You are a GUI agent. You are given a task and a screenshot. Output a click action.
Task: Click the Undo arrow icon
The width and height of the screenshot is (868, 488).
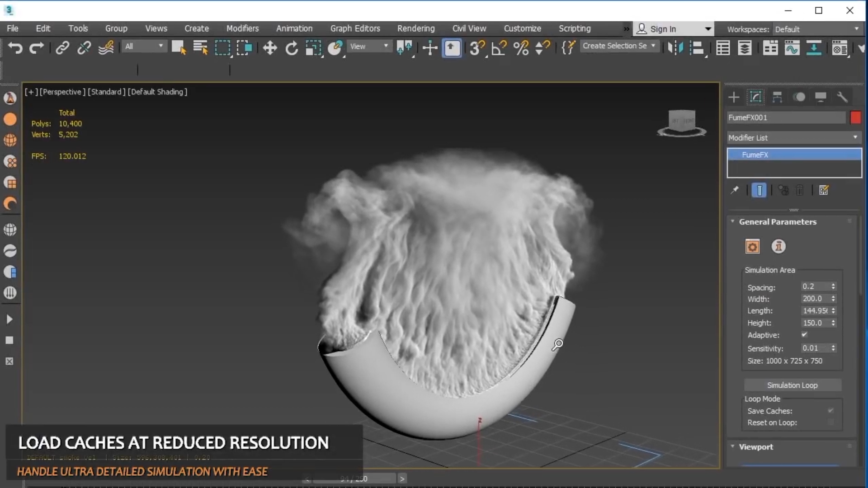point(15,48)
